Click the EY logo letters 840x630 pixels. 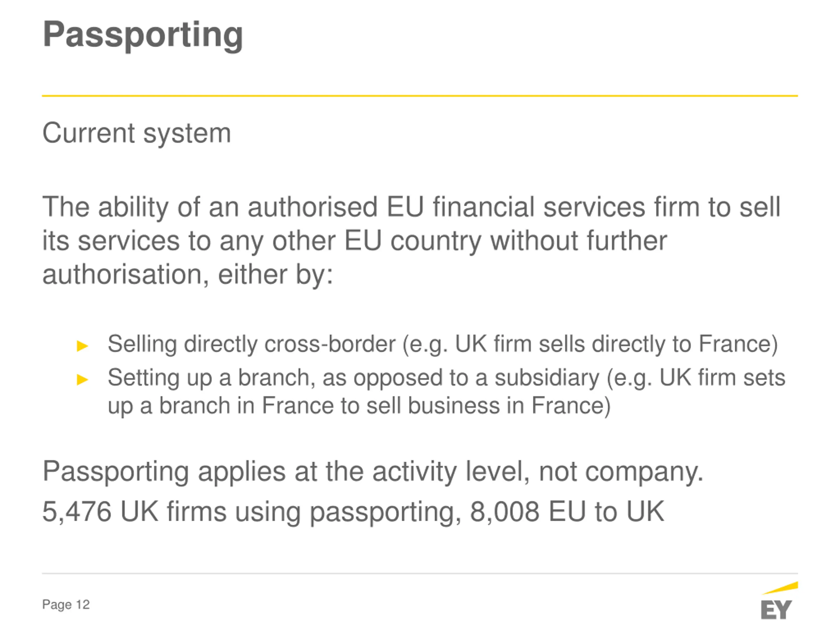coord(776,610)
